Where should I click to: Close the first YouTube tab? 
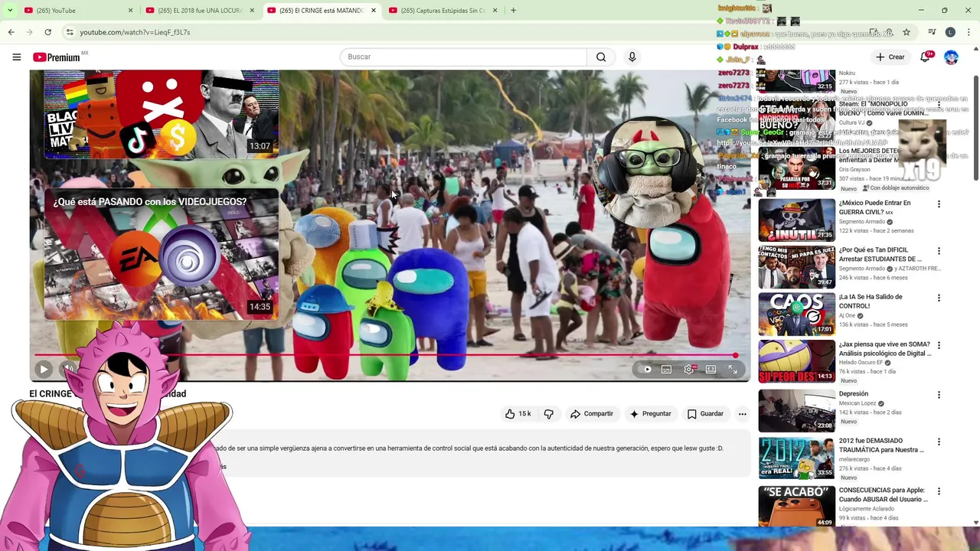130,10
